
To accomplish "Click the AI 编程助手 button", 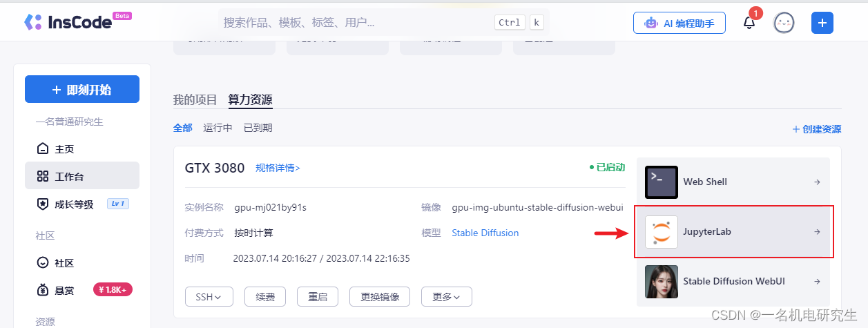I will [679, 23].
